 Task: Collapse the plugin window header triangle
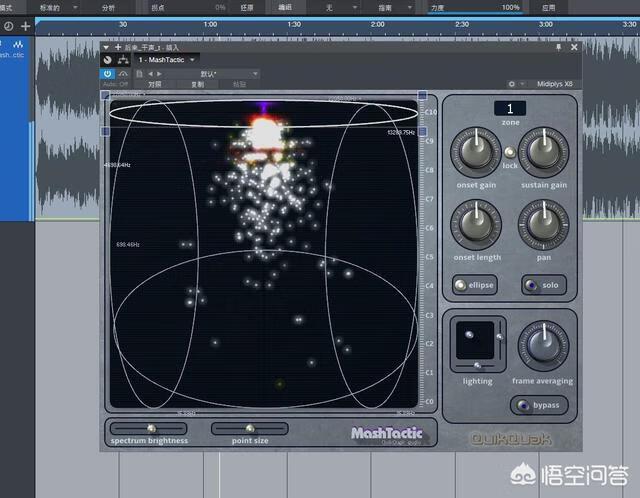tap(106, 47)
